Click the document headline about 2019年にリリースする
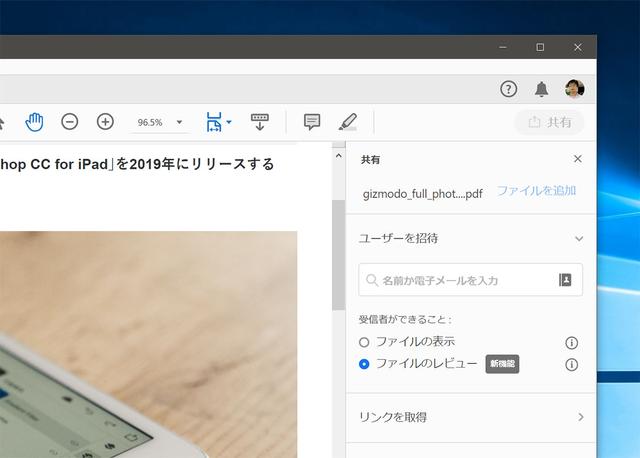Screen dimensions: 640x458 click(137, 164)
